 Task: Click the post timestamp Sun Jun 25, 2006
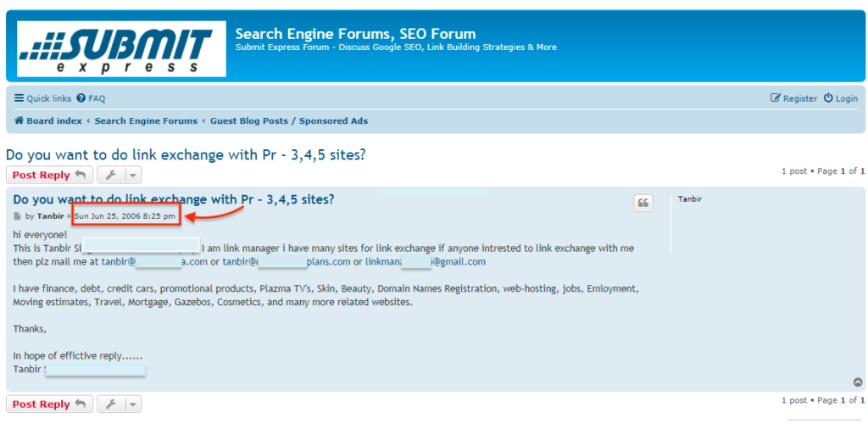(125, 216)
